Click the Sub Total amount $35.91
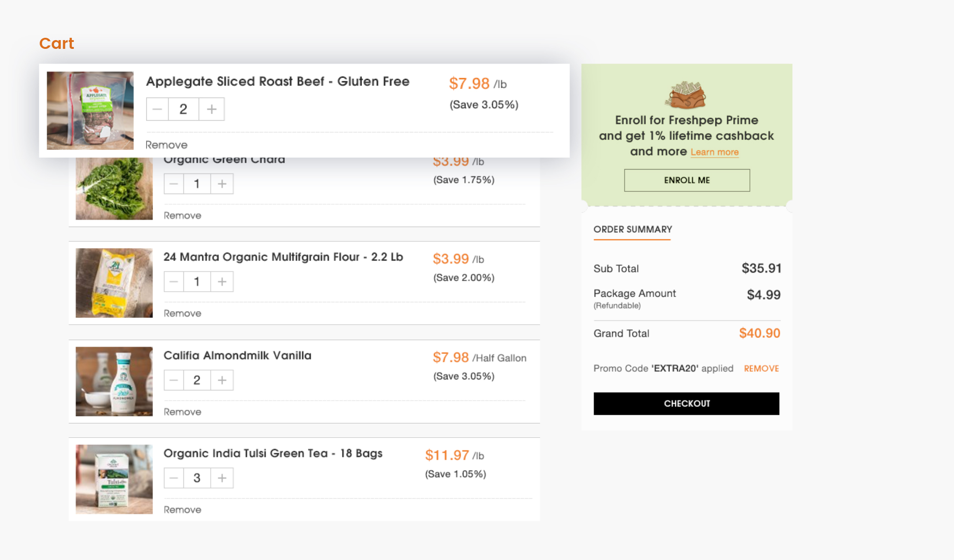This screenshot has height=560, width=954. tap(761, 268)
